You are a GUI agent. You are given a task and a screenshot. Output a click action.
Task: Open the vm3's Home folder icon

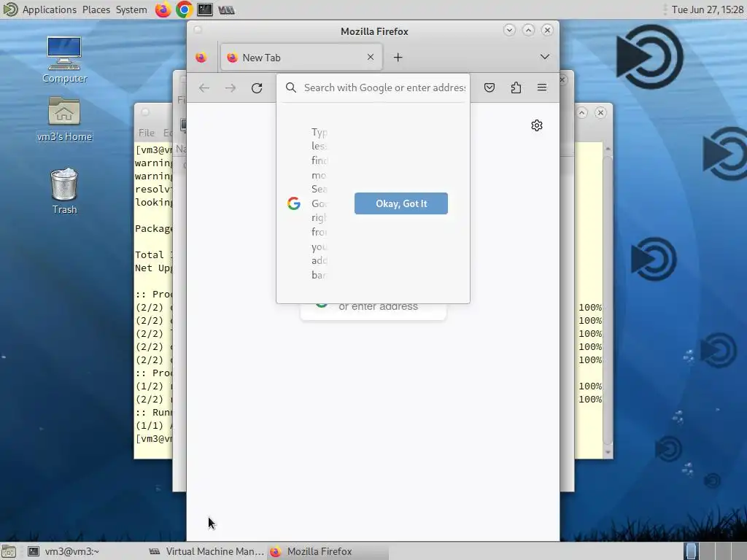64,118
